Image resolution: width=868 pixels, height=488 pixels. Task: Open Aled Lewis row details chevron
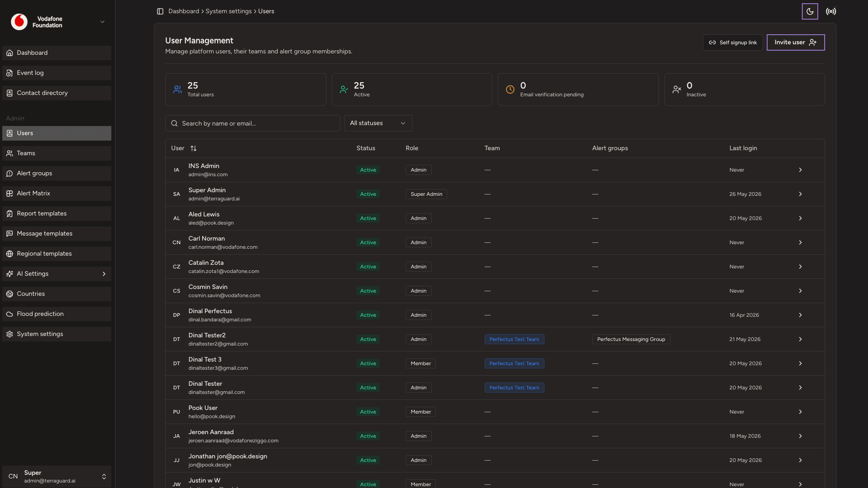coord(800,218)
